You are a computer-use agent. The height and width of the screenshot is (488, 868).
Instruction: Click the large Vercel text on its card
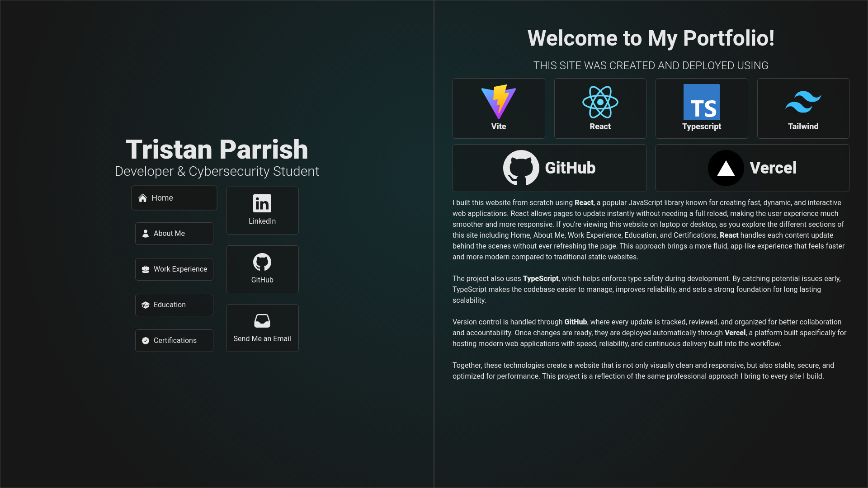point(773,168)
